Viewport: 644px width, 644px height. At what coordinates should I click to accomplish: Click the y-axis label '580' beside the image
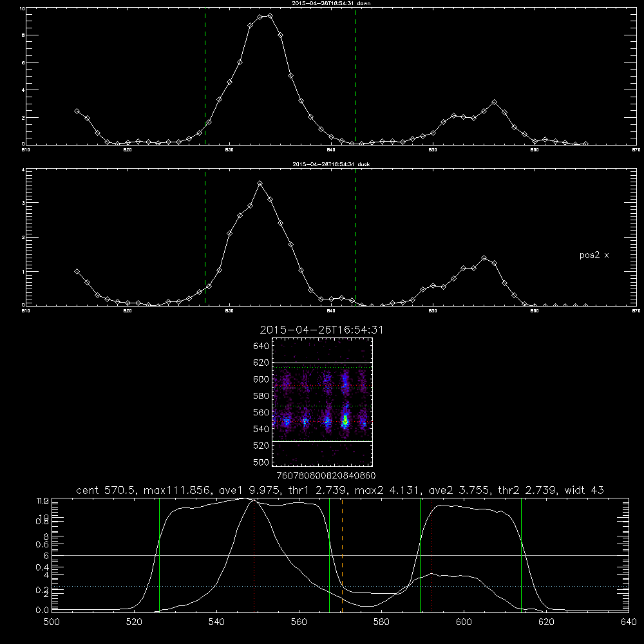pos(261,396)
